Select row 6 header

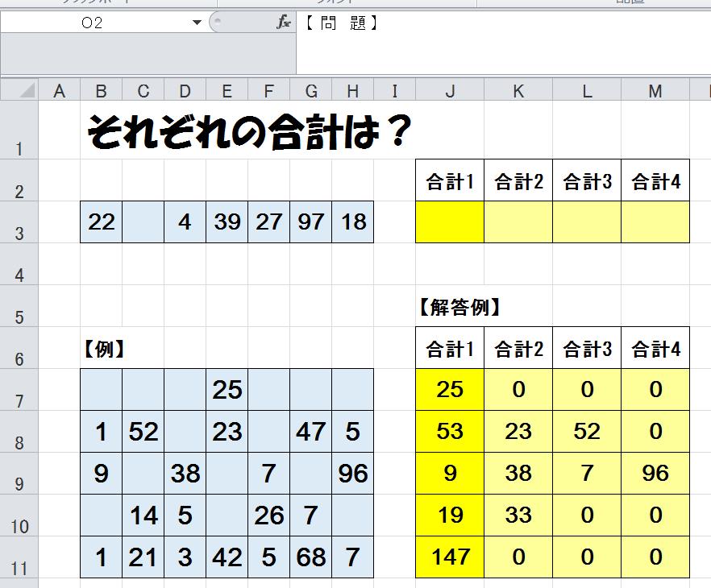click(19, 348)
